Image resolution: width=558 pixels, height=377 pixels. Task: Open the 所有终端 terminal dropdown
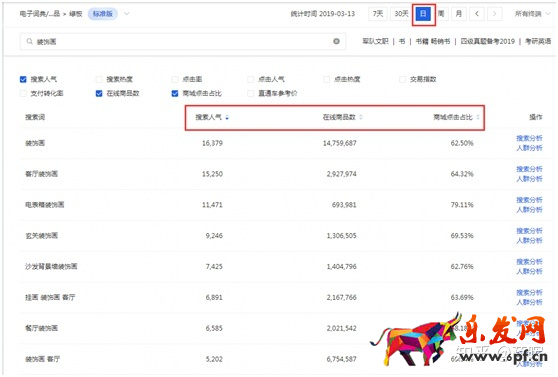tap(532, 14)
